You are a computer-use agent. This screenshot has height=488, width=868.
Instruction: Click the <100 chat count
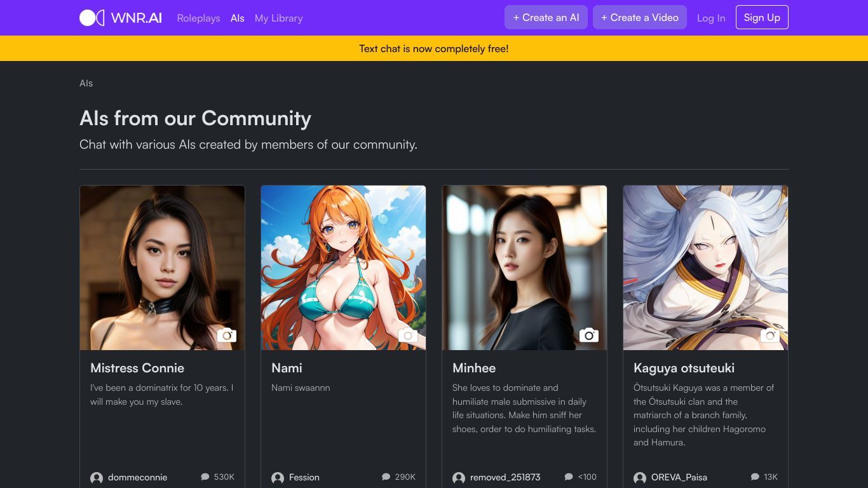pyautogui.click(x=587, y=477)
